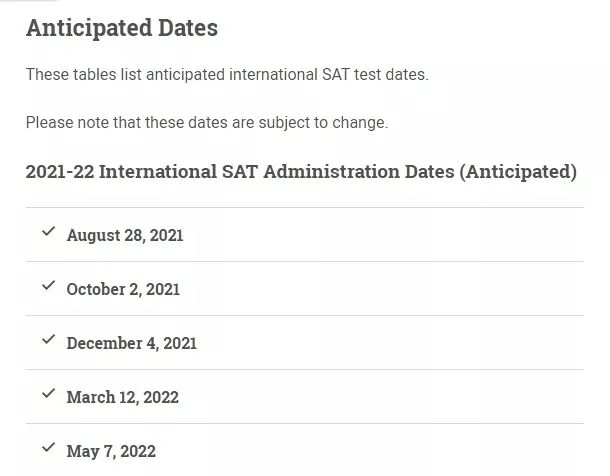Image resolution: width=610 pixels, height=476 pixels.
Task: Click '2021-22' in the section subheading
Action: pyautogui.click(x=60, y=172)
